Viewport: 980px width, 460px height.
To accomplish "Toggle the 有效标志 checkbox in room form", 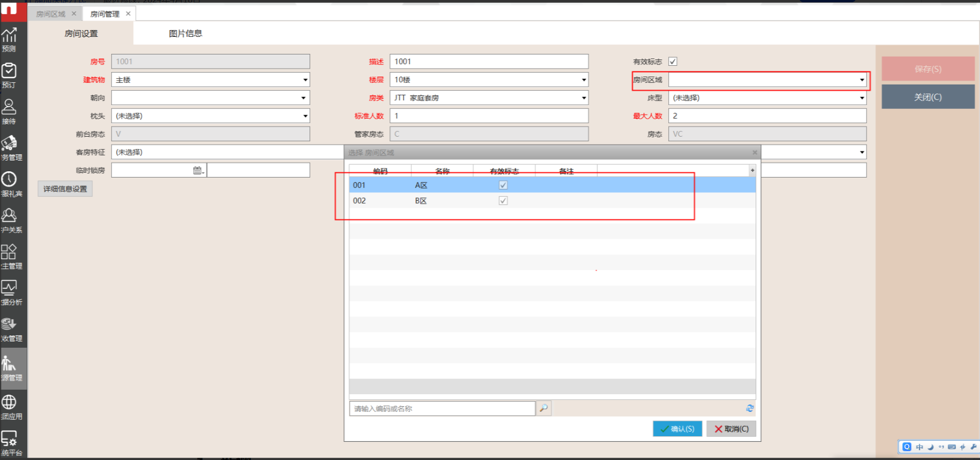I will tap(673, 62).
